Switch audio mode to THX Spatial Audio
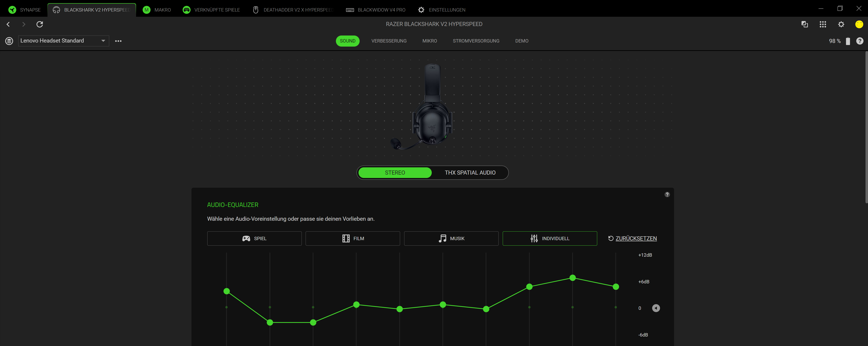This screenshot has width=868, height=346. (470, 173)
